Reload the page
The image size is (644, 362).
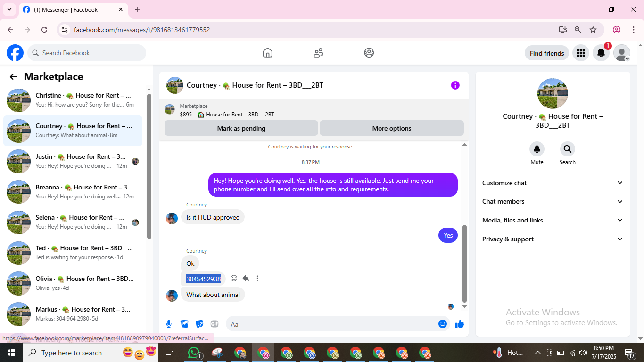44,30
